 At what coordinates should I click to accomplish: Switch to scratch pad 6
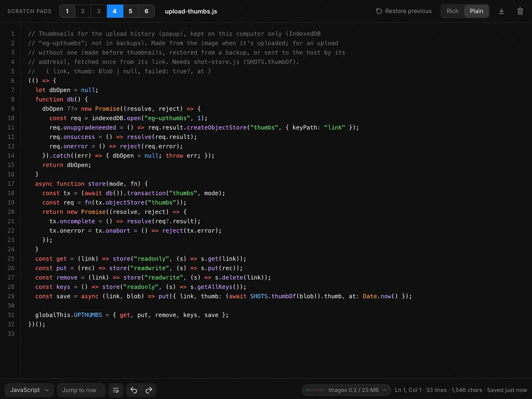146,11
